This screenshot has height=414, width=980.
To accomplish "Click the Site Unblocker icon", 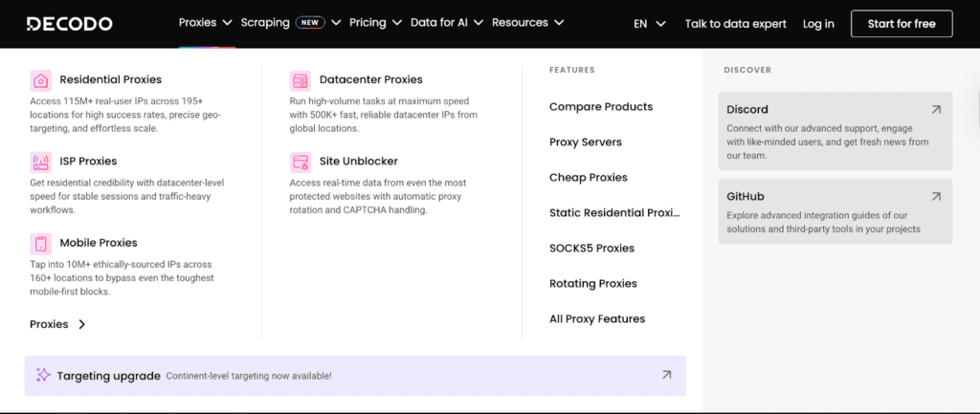I will pyautogui.click(x=300, y=162).
